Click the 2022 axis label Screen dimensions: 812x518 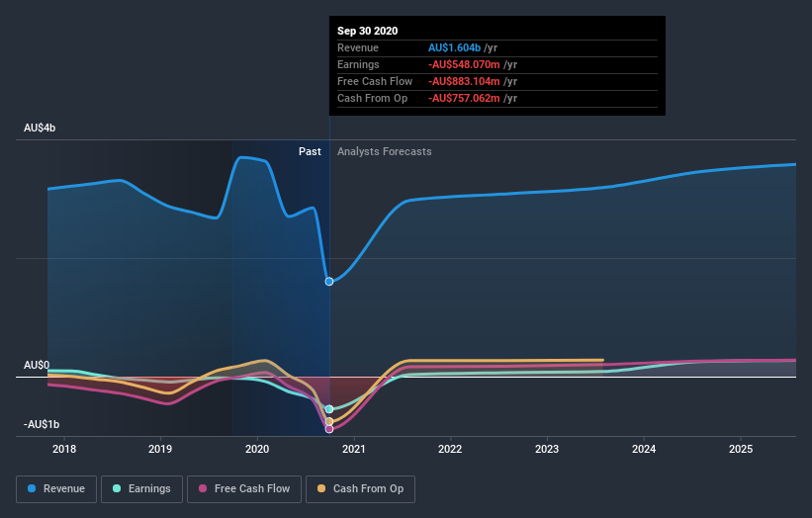[x=450, y=449]
